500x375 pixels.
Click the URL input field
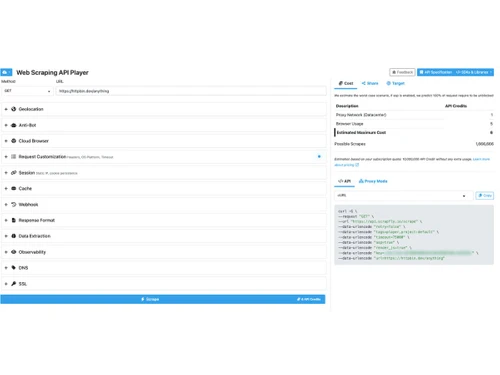[x=191, y=91]
